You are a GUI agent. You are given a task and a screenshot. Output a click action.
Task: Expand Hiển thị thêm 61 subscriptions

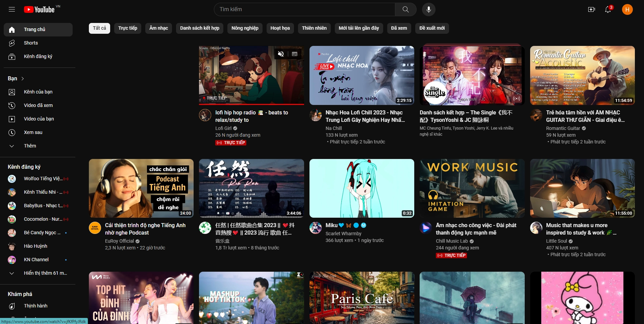[x=46, y=273]
